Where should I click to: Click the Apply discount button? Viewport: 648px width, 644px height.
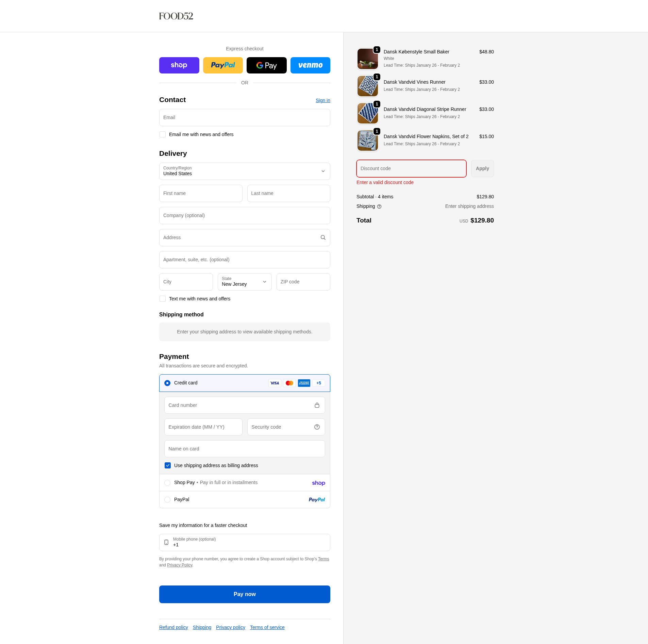click(482, 168)
